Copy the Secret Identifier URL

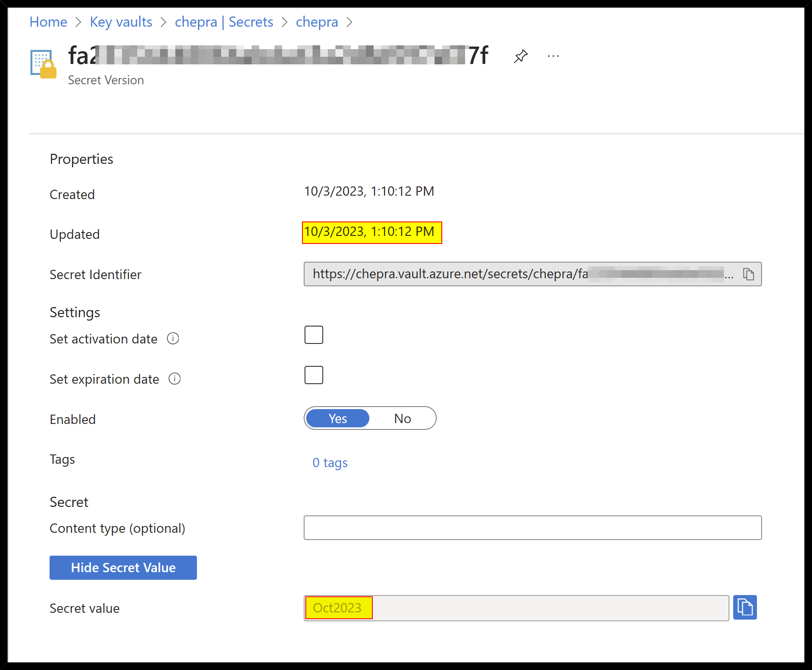pyautogui.click(x=748, y=274)
